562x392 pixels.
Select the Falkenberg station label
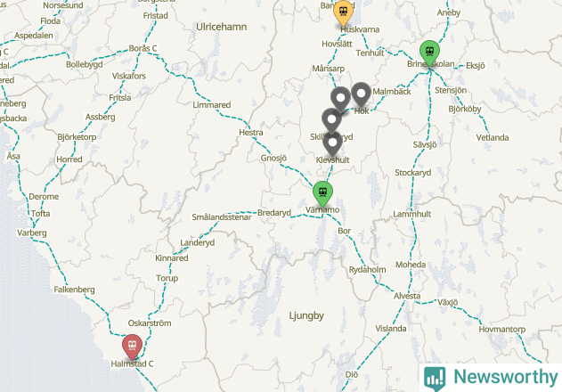(x=74, y=290)
